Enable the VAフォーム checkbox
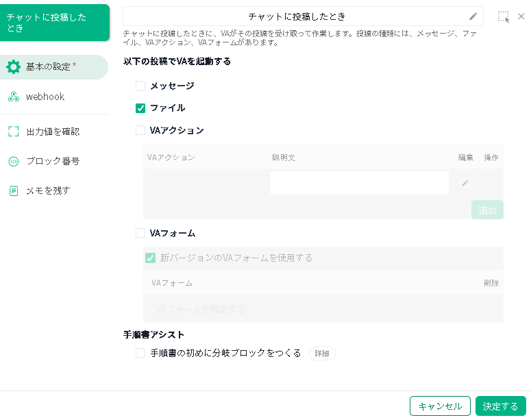Image resolution: width=531 pixels, height=420 pixels. pyautogui.click(x=140, y=234)
